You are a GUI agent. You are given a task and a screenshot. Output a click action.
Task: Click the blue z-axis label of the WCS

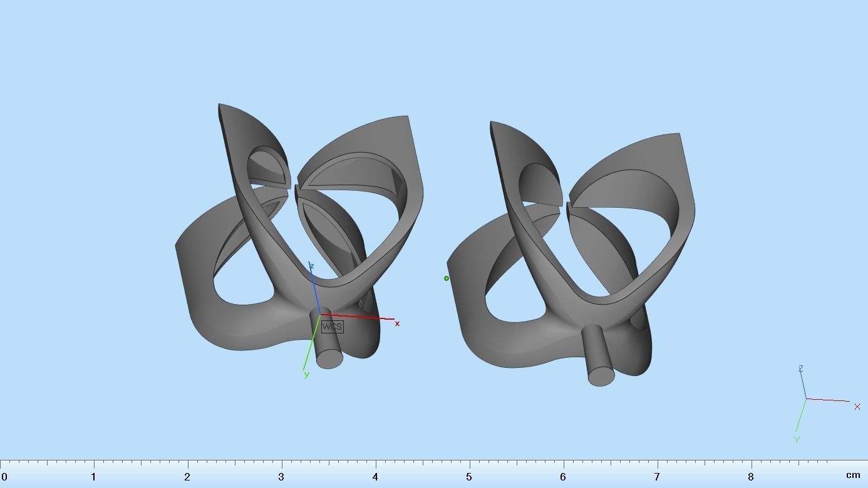(x=311, y=267)
